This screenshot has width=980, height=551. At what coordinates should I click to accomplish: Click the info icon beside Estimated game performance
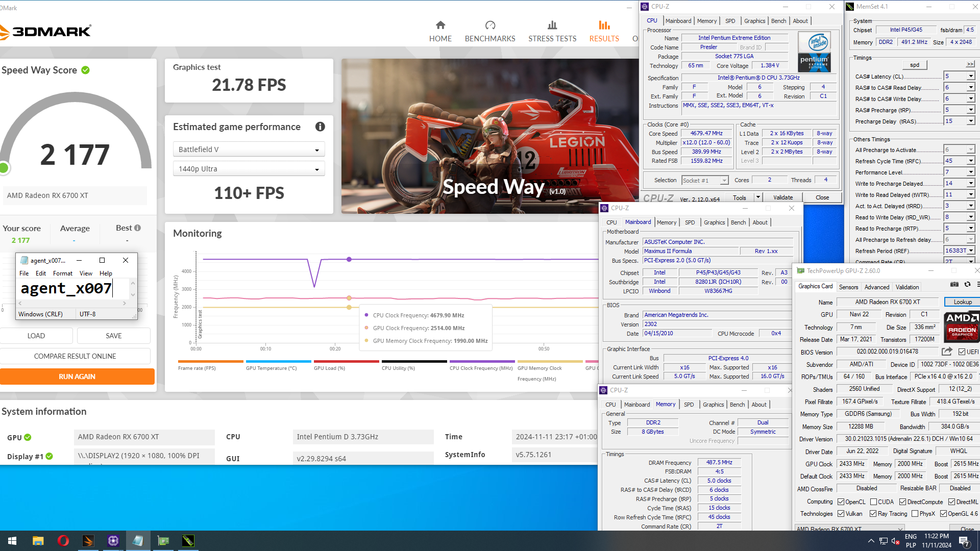click(x=320, y=127)
